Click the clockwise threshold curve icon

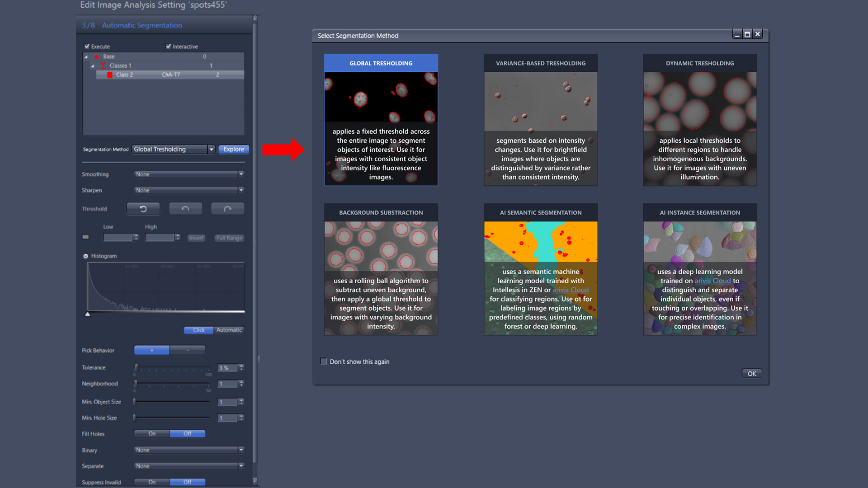227,208
